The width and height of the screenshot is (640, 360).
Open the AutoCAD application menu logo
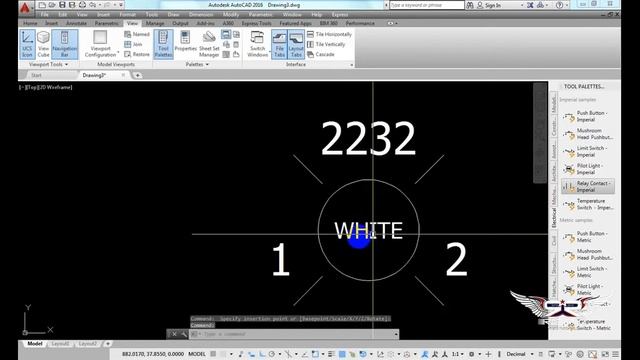click(x=25, y=7)
